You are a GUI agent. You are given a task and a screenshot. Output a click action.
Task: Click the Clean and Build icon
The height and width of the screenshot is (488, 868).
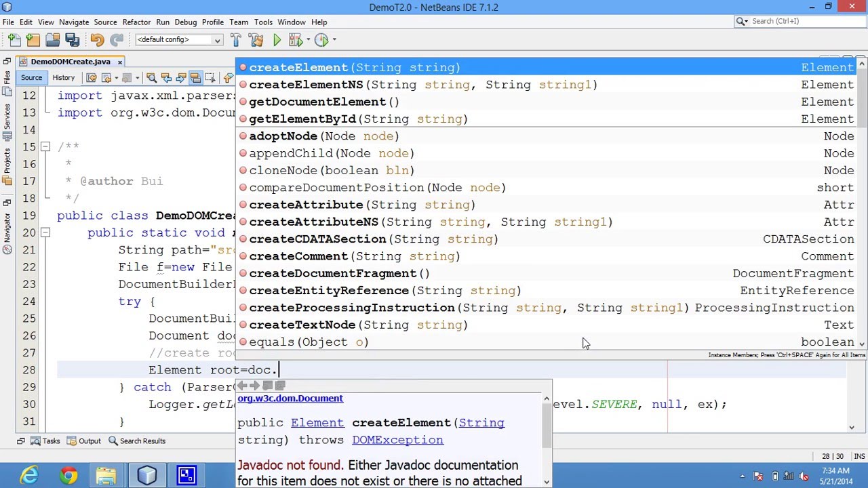coord(256,40)
